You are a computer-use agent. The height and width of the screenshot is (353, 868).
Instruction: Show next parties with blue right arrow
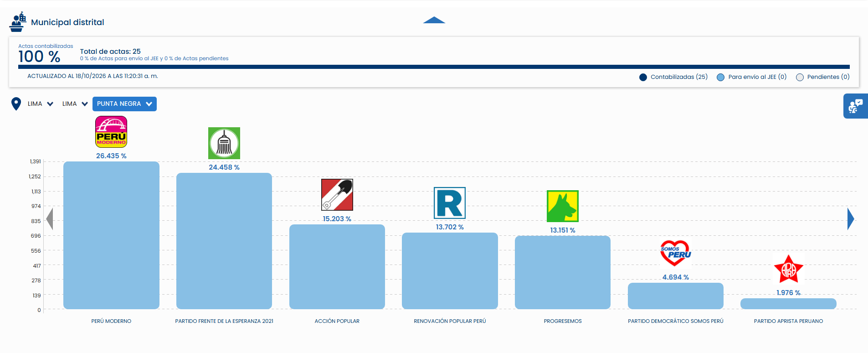[x=851, y=219]
